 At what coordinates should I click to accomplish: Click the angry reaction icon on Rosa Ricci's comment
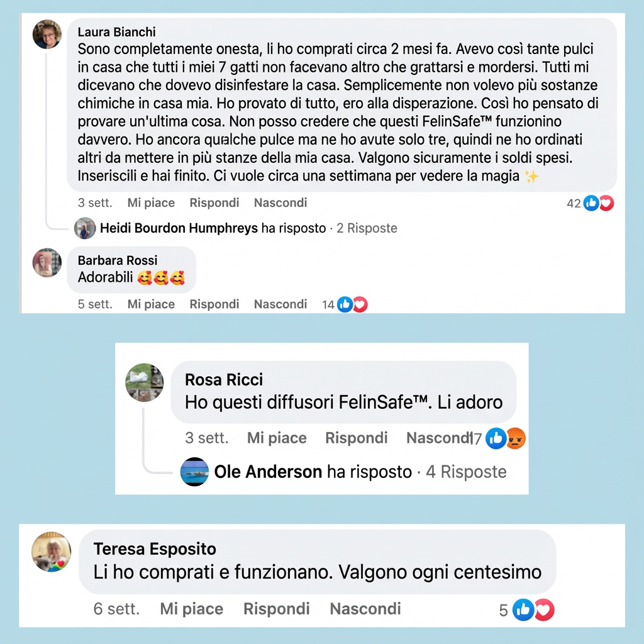(x=516, y=438)
